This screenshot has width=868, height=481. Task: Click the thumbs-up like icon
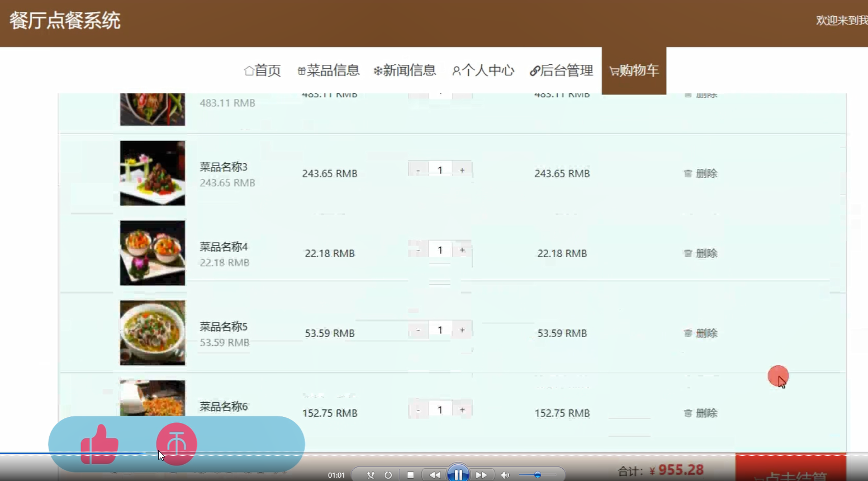(x=99, y=444)
